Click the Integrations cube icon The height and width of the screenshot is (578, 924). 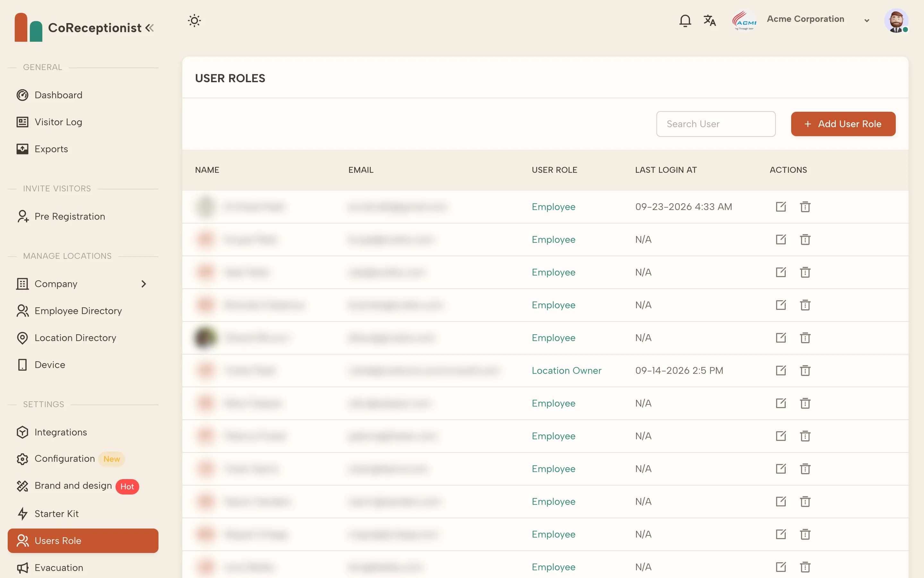coord(22,432)
